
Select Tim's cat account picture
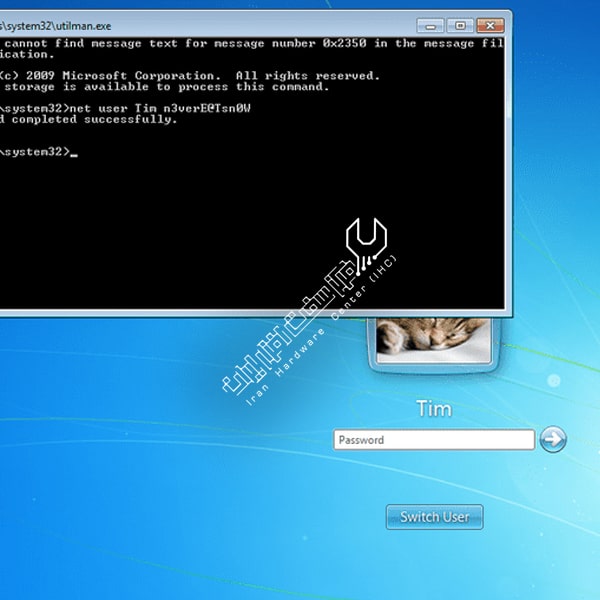pos(434,341)
